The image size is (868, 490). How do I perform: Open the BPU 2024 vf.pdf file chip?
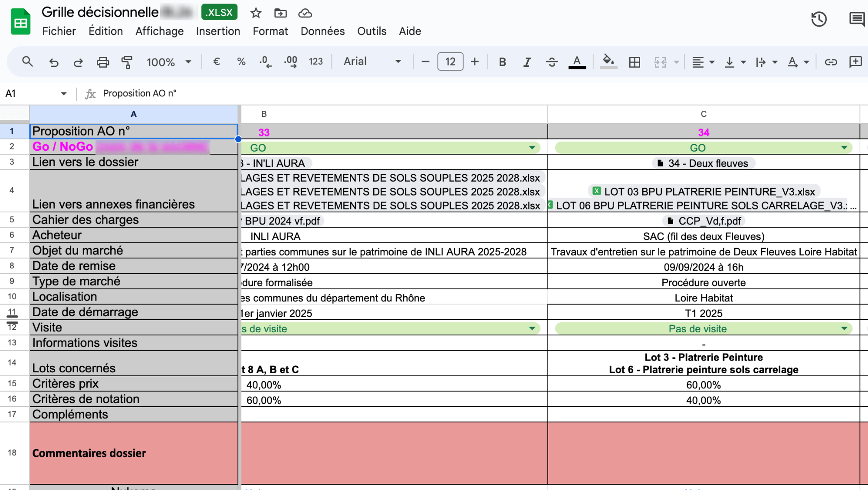click(x=283, y=221)
